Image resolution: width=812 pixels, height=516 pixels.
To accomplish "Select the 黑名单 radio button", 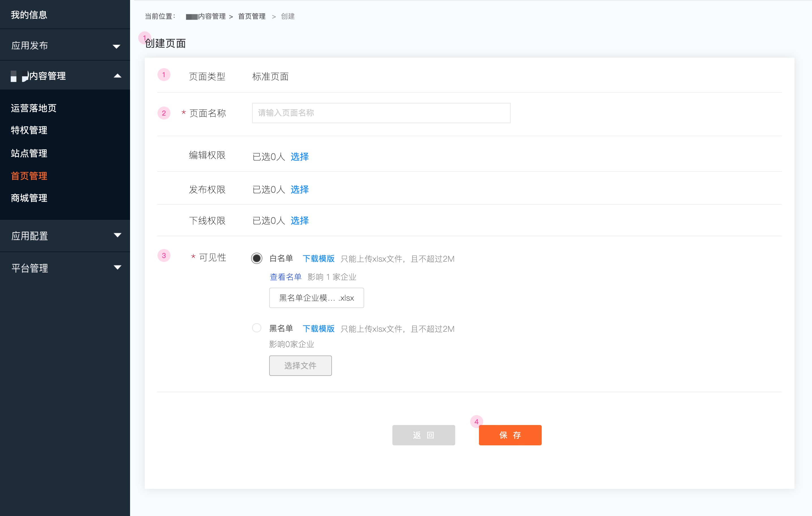I will [257, 328].
